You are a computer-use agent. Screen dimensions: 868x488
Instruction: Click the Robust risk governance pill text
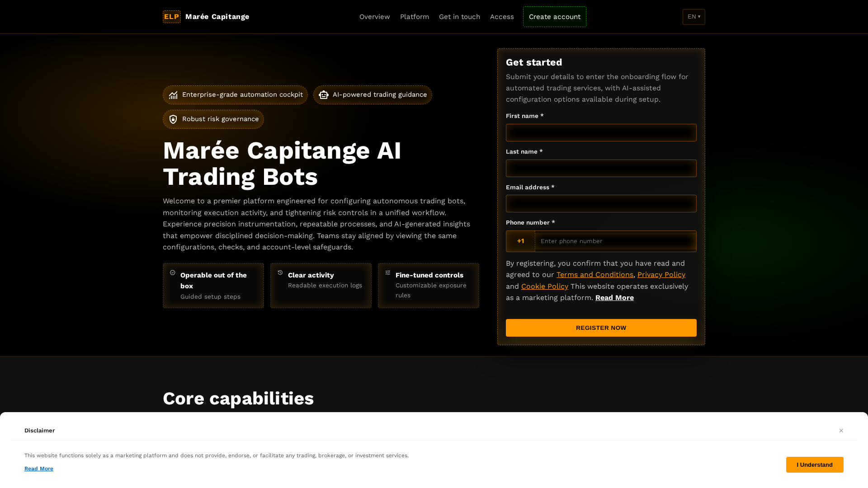pos(221,119)
